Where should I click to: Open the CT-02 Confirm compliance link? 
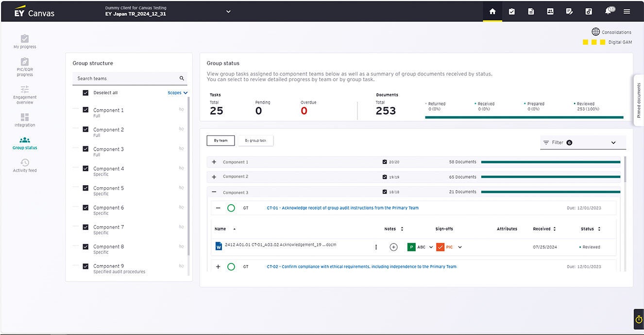click(x=361, y=266)
